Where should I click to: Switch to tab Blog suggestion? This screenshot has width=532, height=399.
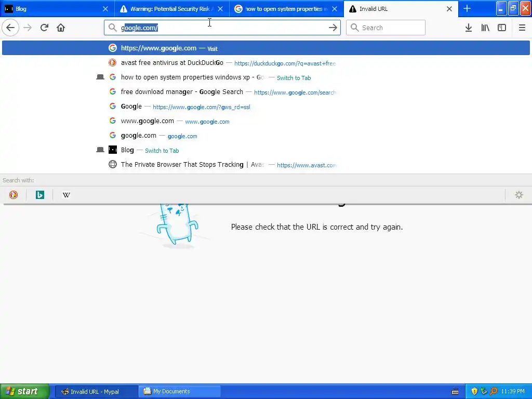(265, 150)
